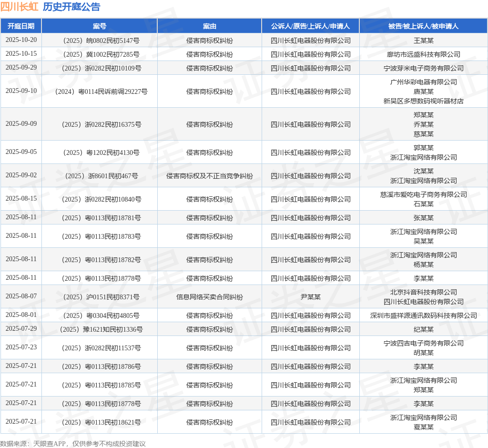Click the 历史开庭公告 heading
This screenshot has width=488, height=448.
[x=71, y=7]
